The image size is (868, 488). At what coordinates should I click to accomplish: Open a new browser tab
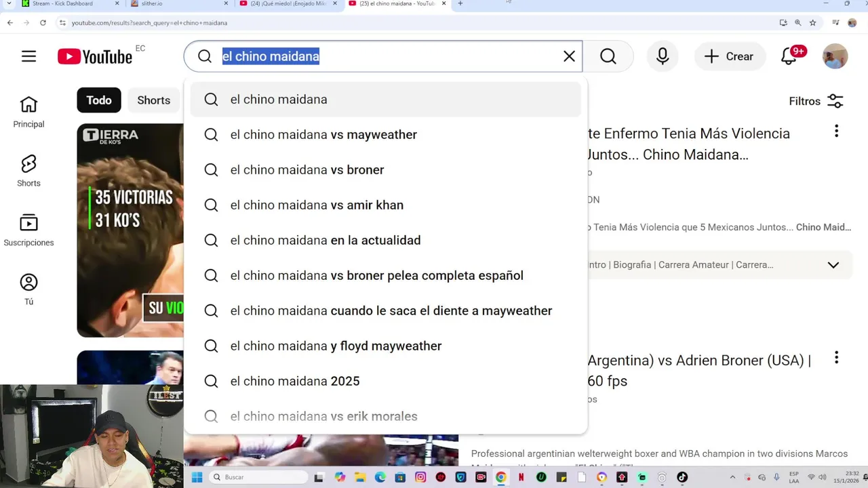click(x=460, y=3)
